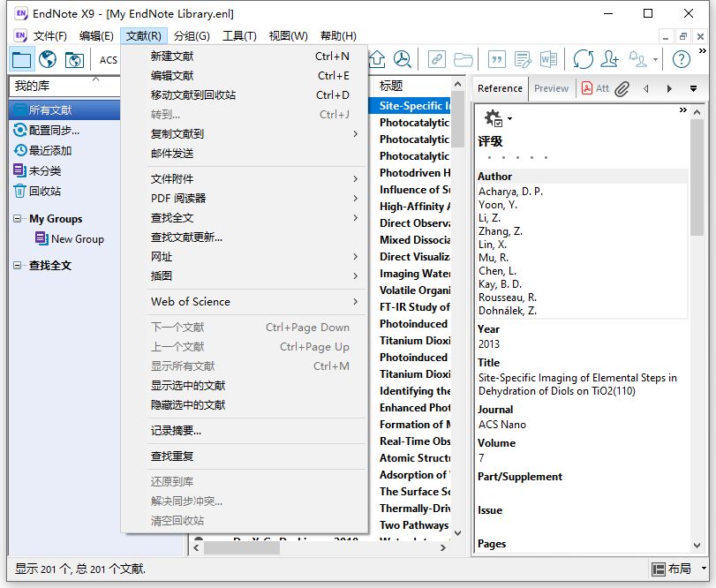The image size is (716, 588).
Task: Open the 工具(T) menu
Action: point(239,35)
